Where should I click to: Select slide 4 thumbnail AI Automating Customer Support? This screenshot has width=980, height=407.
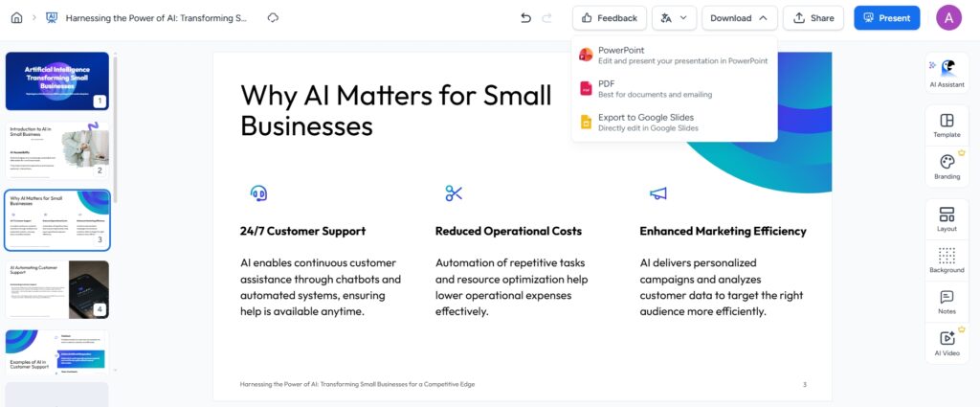[57, 288]
